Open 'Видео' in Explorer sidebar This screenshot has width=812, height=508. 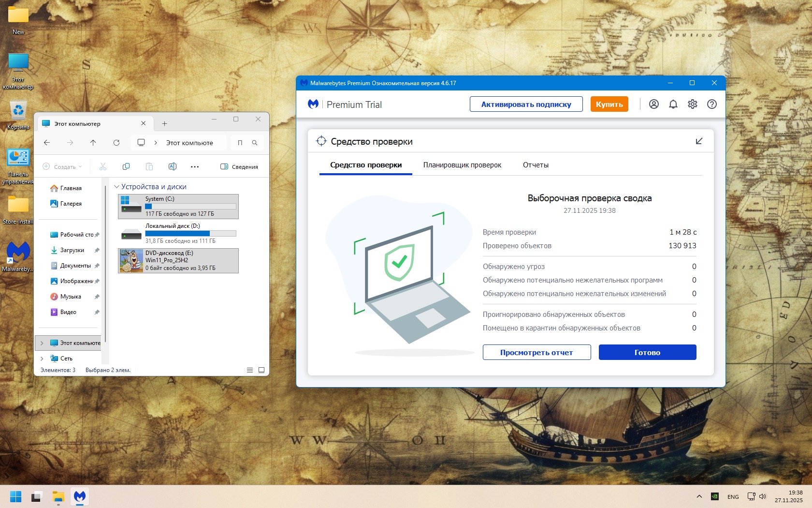point(65,312)
